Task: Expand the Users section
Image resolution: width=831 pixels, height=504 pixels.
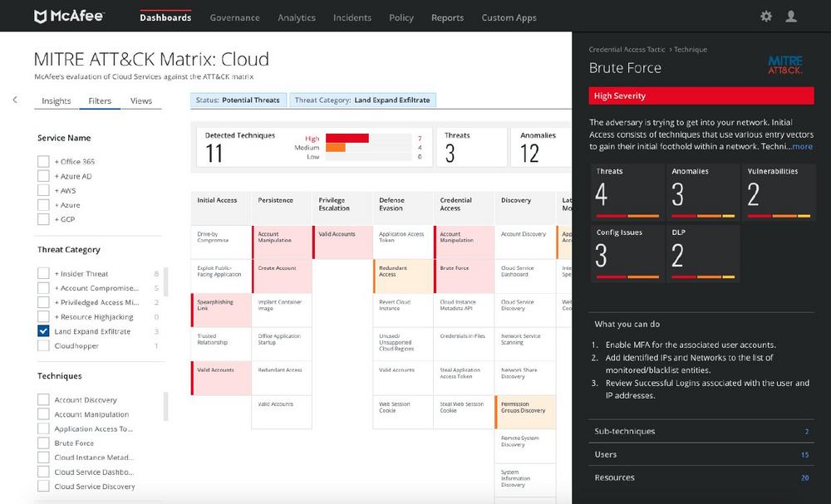Action: click(701, 454)
